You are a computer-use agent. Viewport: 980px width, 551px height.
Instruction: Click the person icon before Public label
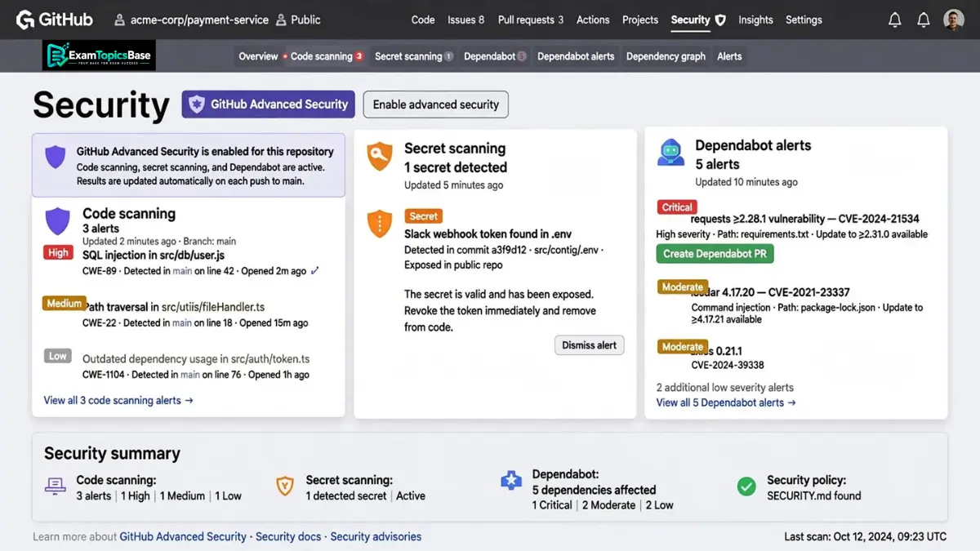pos(282,20)
